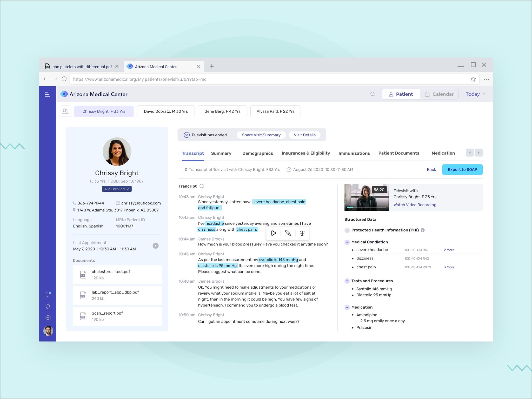Open the Today dropdown
Image resolution: width=532 pixels, height=399 pixels.
475,94
